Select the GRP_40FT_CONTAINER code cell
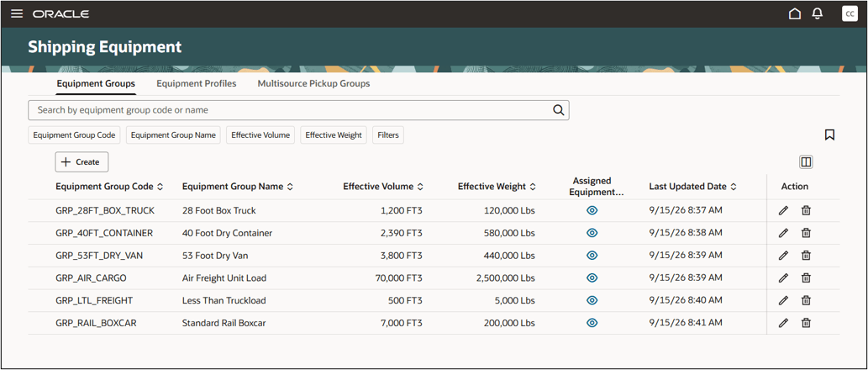 point(104,233)
